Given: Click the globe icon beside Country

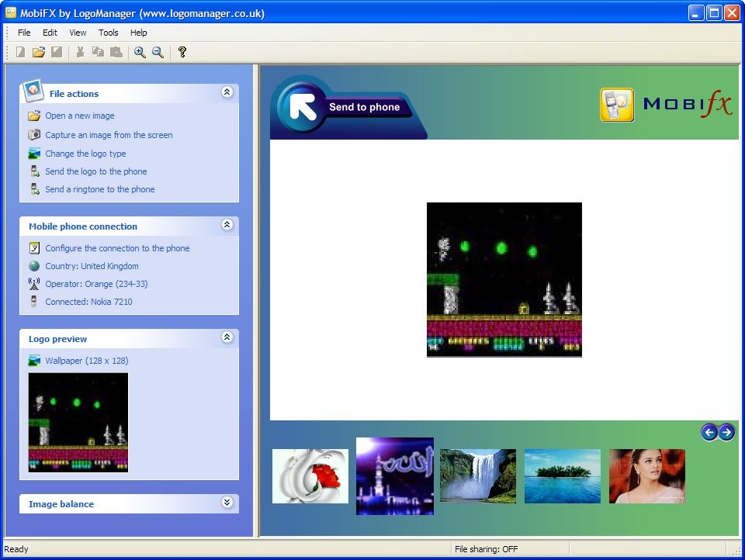Looking at the screenshot, I should (x=34, y=266).
